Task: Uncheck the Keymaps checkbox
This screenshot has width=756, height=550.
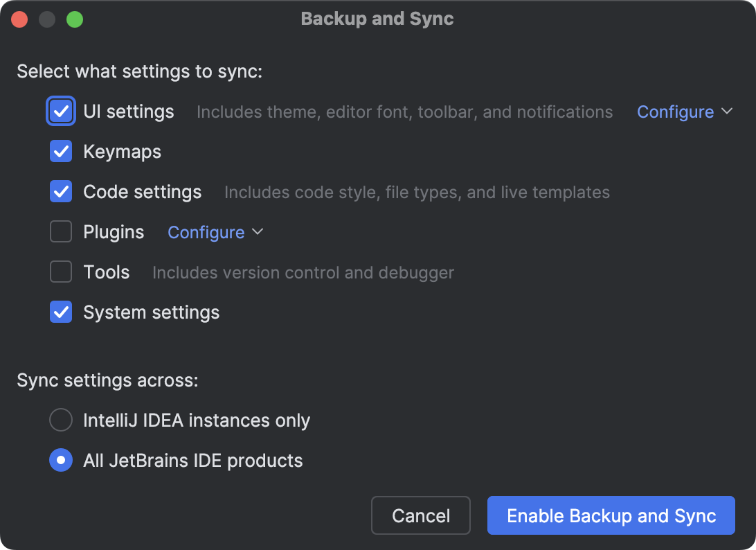Action: click(x=61, y=151)
